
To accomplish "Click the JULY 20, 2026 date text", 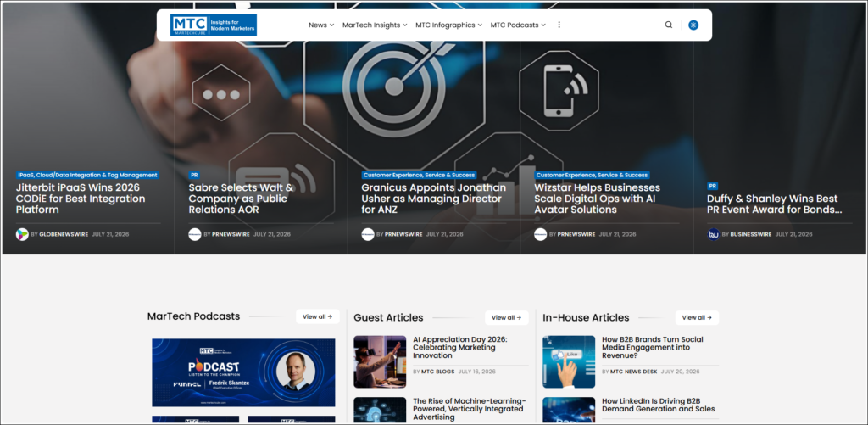I will 681,372.
